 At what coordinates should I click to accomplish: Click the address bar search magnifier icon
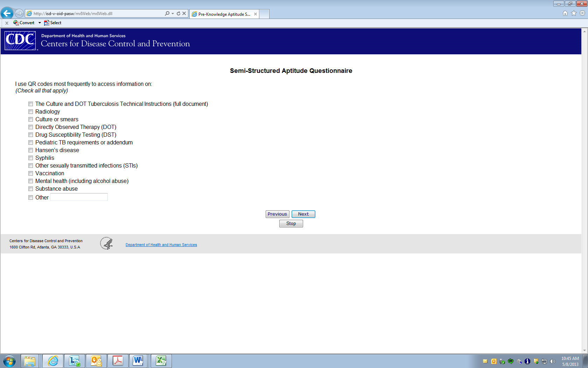(x=167, y=13)
